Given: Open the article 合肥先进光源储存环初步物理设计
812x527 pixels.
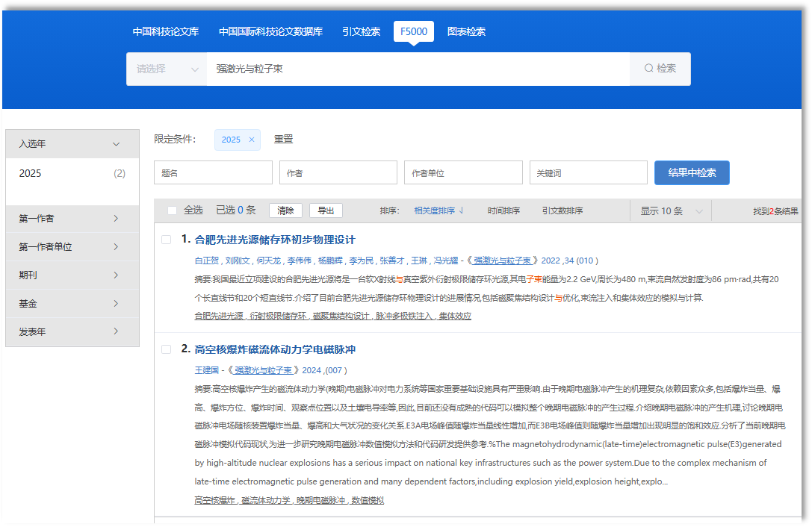Looking at the screenshot, I should coord(275,240).
